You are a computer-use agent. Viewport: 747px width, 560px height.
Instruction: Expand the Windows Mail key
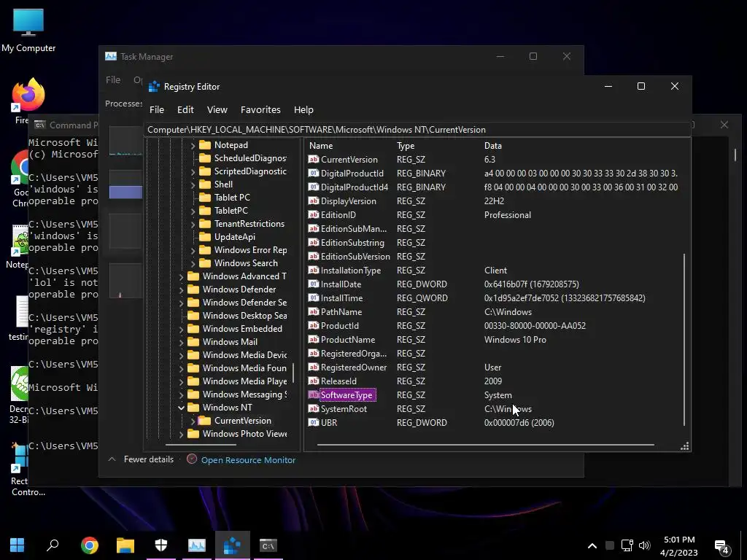coord(181,342)
